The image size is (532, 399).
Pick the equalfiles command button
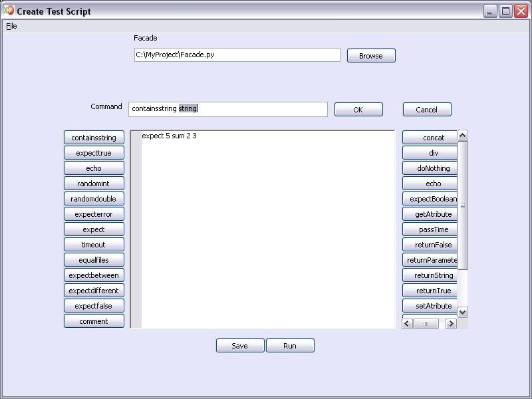pyautogui.click(x=94, y=260)
